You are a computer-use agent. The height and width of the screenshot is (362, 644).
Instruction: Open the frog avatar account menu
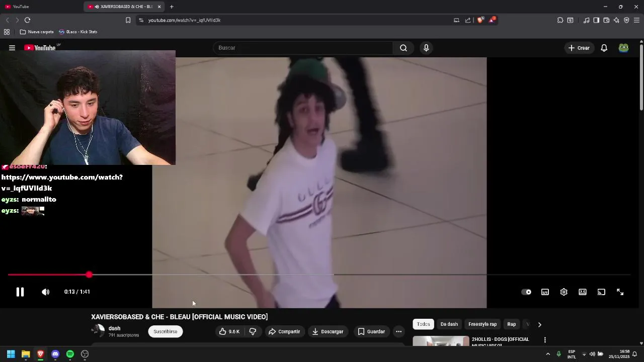[623, 48]
